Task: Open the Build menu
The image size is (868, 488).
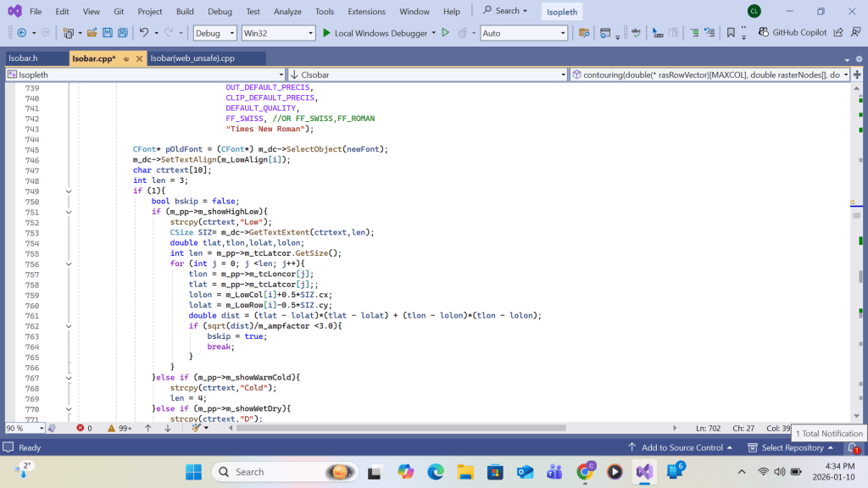Action: tap(185, 12)
